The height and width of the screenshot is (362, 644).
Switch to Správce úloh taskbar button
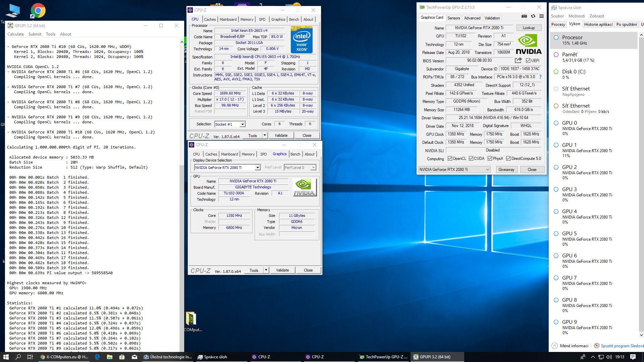point(221,357)
